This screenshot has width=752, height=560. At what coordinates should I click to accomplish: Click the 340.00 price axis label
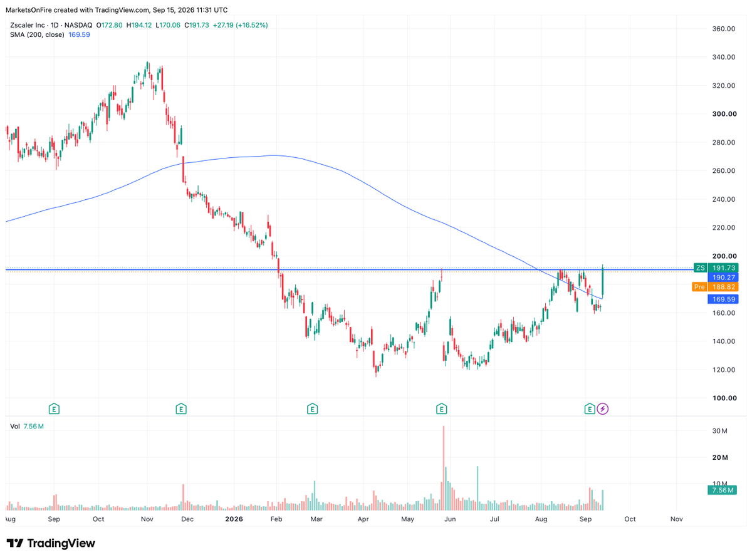(x=723, y=57)
